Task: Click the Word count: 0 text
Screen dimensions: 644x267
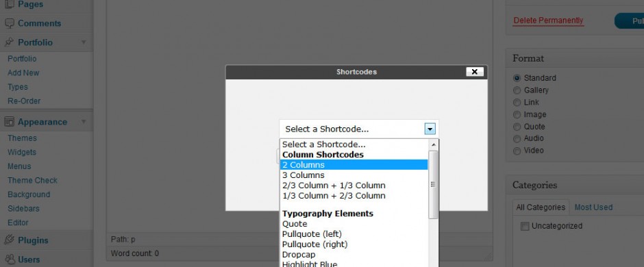Action: pyautogui.click(x=135, y=253)
